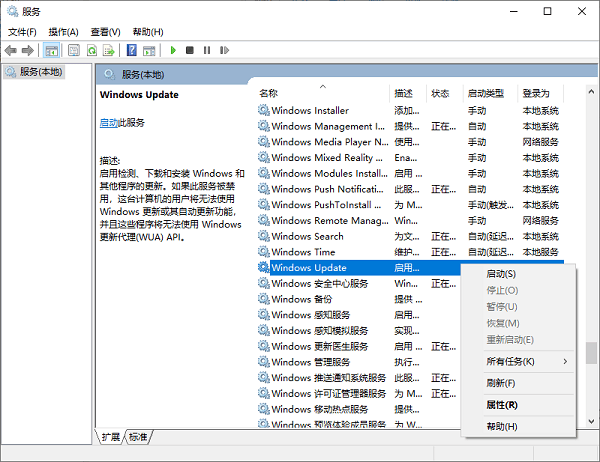The image size is (600, 462).
Task: Select Windows 推送通知系统服务 row
Action: click(x=358, y=378)
